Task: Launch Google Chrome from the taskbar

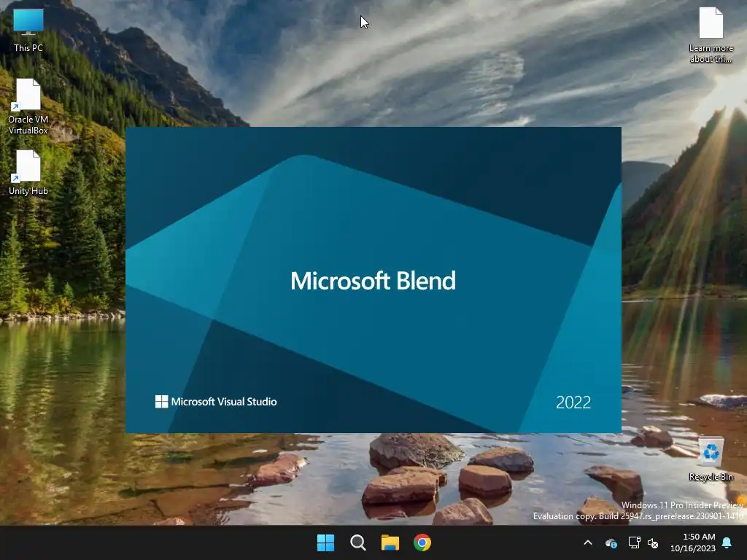Action: (422, 542)
